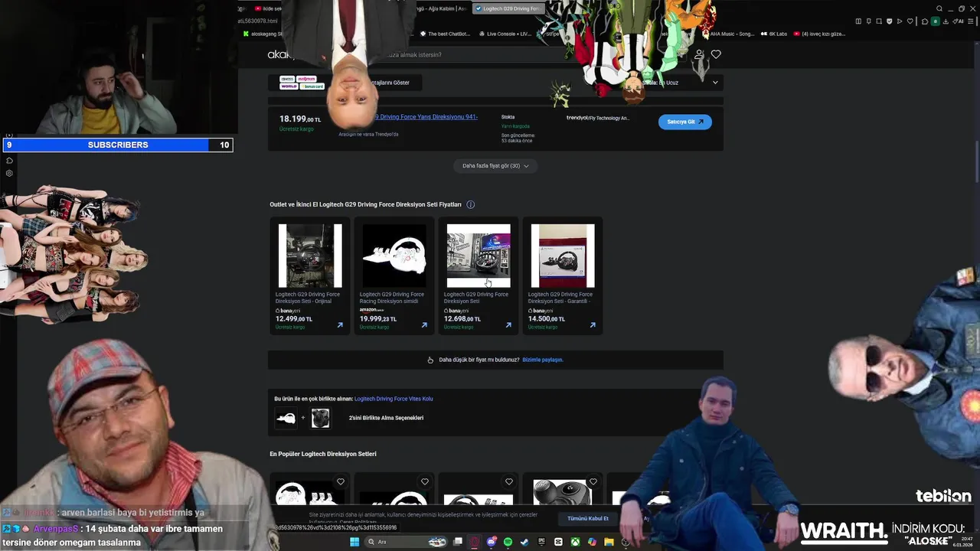This screenshot has width=980, height=551.
Task: Open The best ChatBot bookmark
Action: [444, 34]
